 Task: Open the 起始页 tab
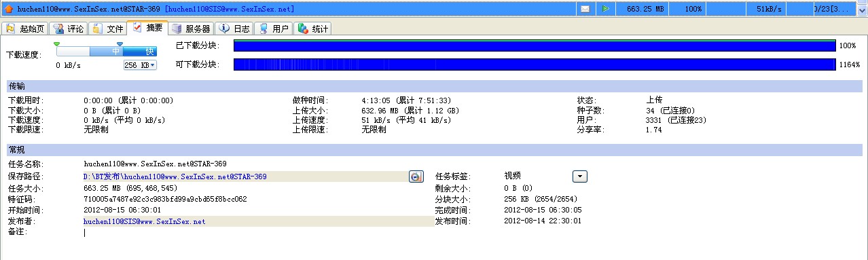click(26, 29)
